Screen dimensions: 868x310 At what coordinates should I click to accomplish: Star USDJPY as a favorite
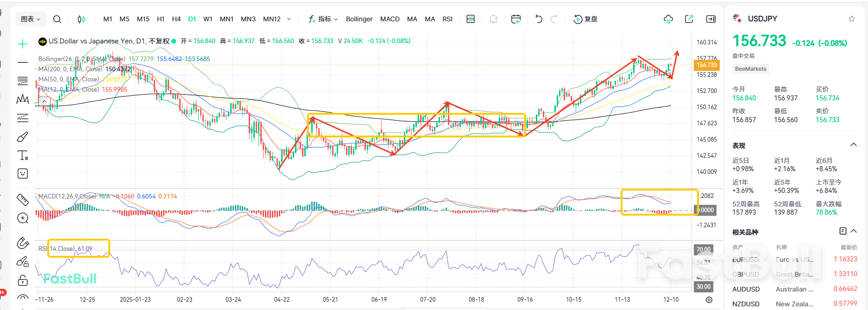[851, 19]
